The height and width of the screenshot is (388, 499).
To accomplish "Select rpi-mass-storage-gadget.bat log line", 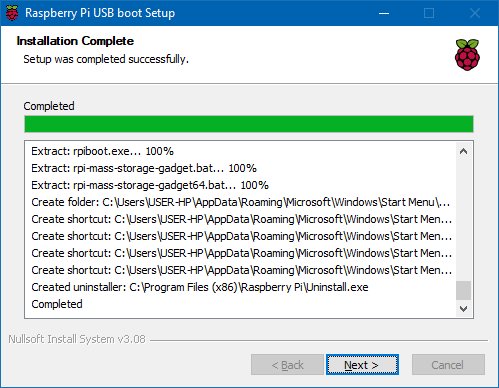I will 144,168.
